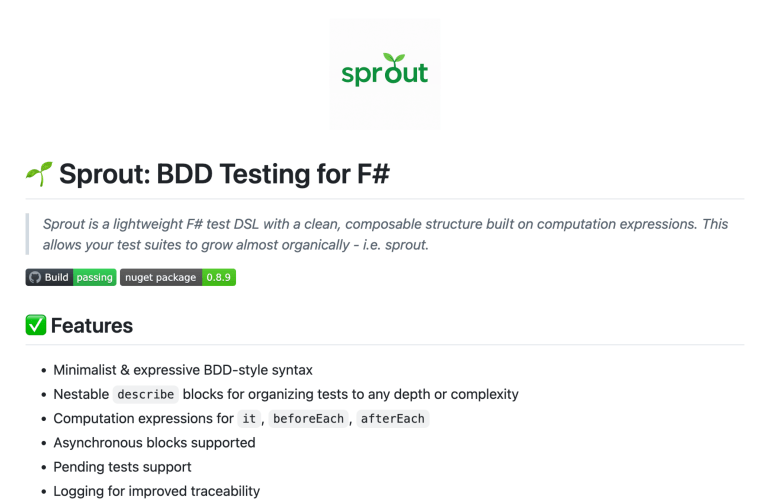Click the "beforeEach" inline code snippet

(308, 419)
